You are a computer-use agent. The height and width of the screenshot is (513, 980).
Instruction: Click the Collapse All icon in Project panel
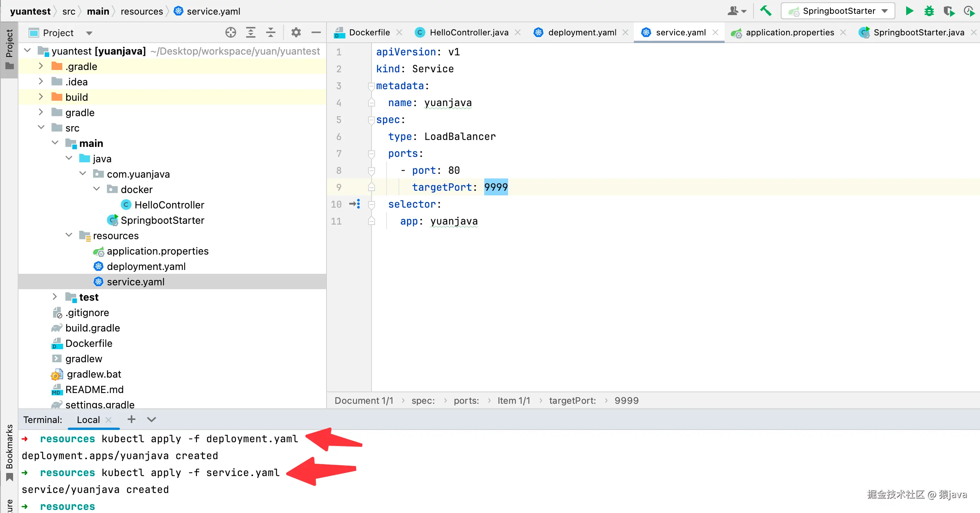(x=271, y=33)
